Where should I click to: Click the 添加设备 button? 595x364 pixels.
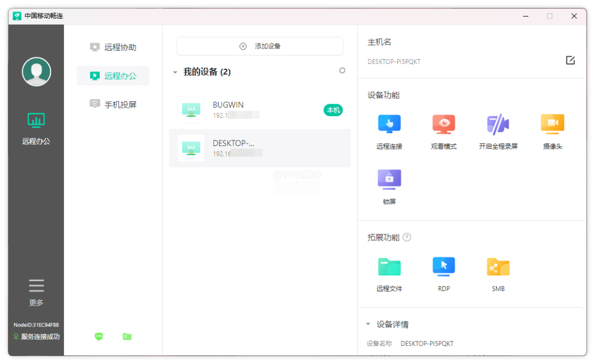[x=259, y=46]
